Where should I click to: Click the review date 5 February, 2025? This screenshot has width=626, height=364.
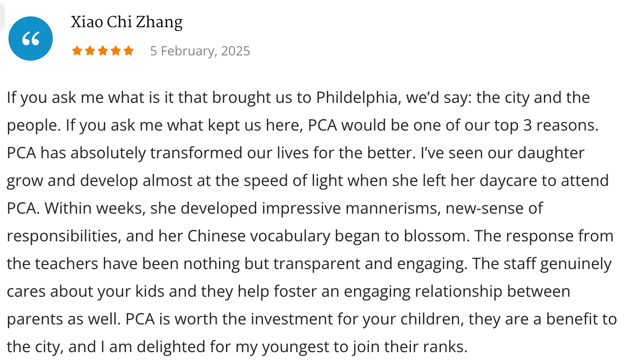click(200, 51)
